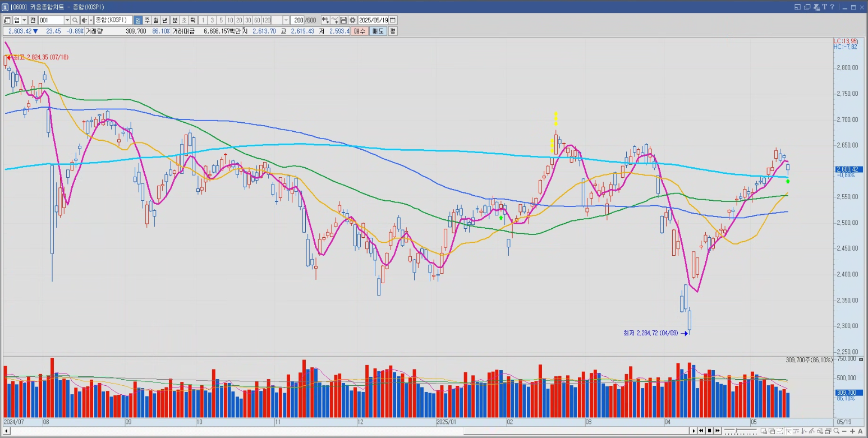
Task: Click the rewind button in bottom bar
Action: (x=701, y=431)
